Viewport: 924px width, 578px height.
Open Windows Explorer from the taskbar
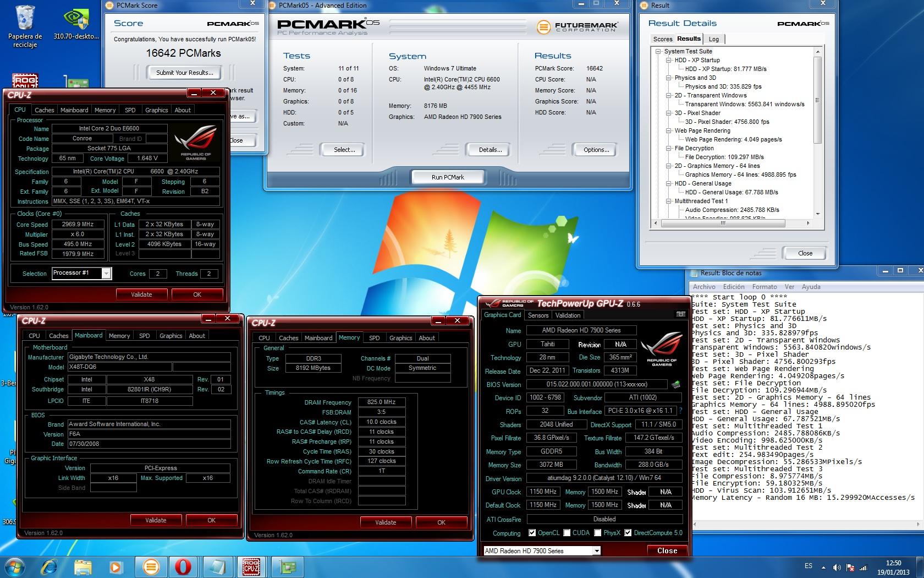[x=83, y=566]
